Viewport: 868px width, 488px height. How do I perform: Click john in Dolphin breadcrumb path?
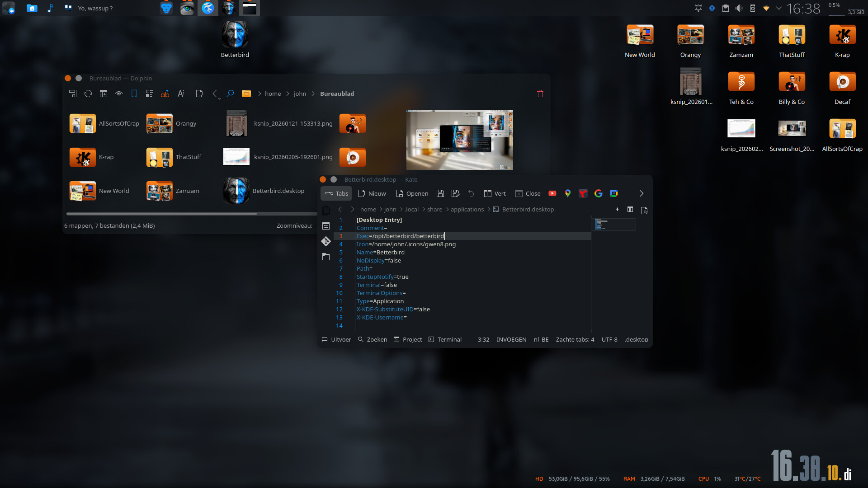pos(300,94)
